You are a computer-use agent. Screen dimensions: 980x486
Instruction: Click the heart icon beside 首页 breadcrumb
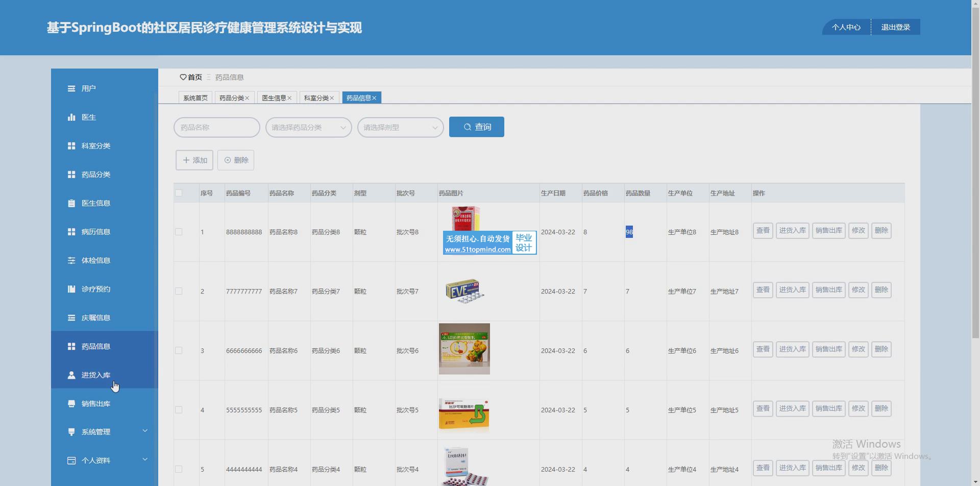[183, 78]
